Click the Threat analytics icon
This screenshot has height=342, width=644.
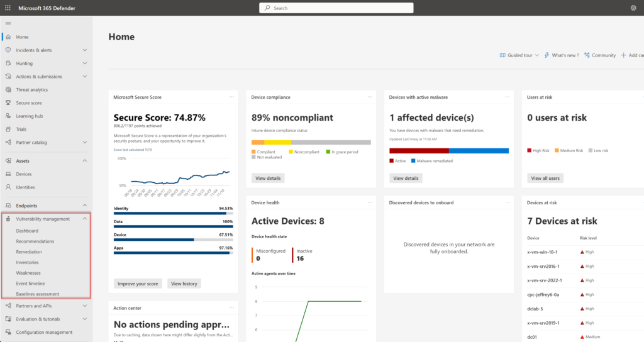click(8, 89)
